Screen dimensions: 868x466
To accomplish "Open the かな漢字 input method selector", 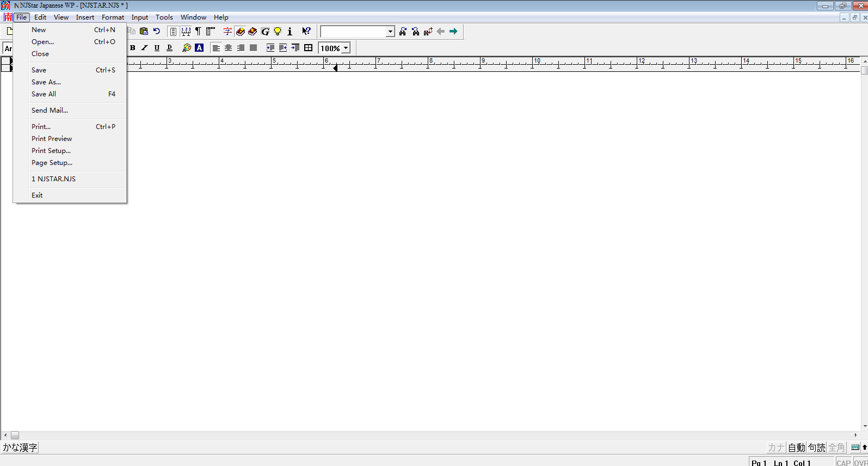I will [x=20, y=447].
